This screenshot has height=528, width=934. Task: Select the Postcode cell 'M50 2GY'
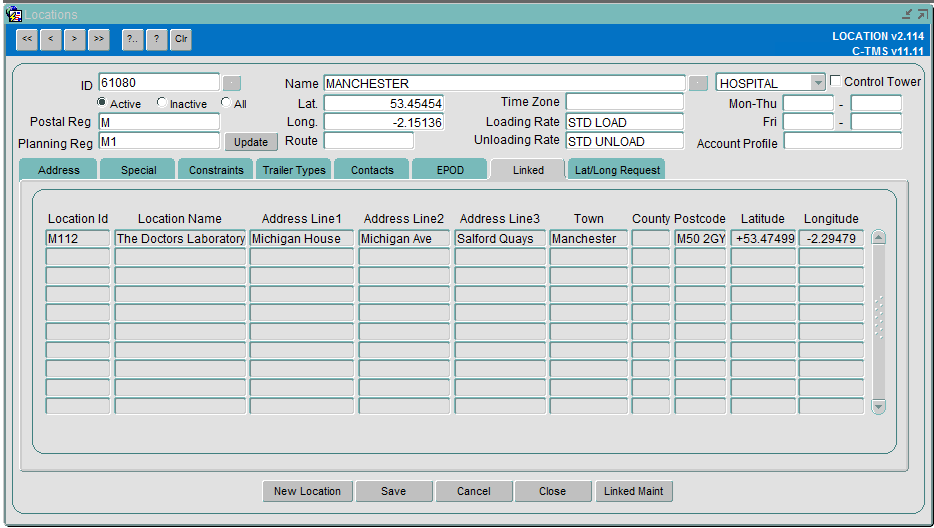tap(700, 238)
